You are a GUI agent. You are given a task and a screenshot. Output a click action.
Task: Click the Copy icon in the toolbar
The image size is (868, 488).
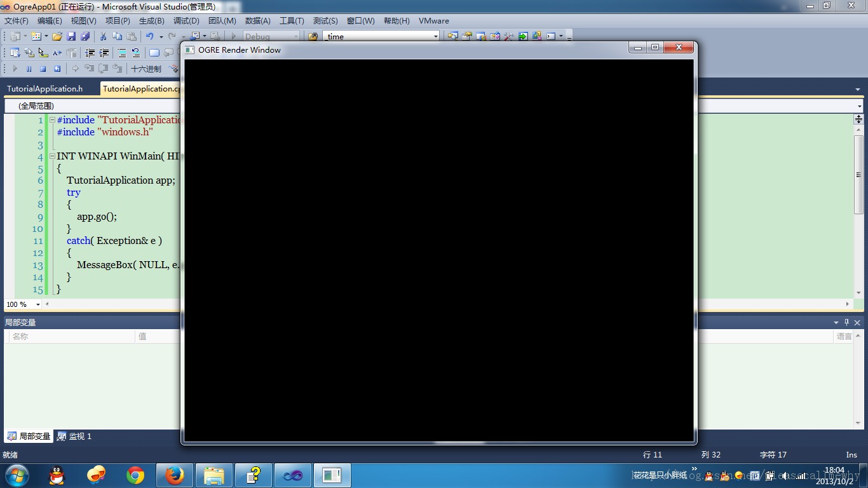(x=118, y=36)
